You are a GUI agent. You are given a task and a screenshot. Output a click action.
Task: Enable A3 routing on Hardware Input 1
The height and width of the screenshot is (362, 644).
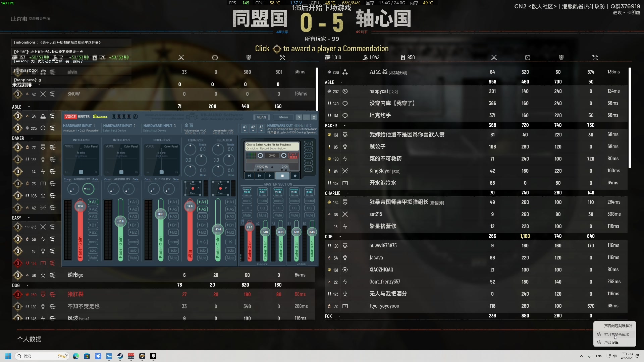tap(93, 217)
